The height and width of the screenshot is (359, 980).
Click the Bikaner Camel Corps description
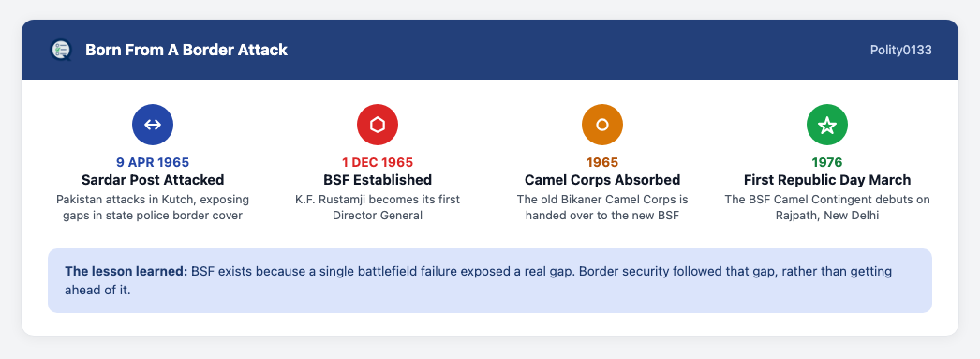(x=602, y=208)
